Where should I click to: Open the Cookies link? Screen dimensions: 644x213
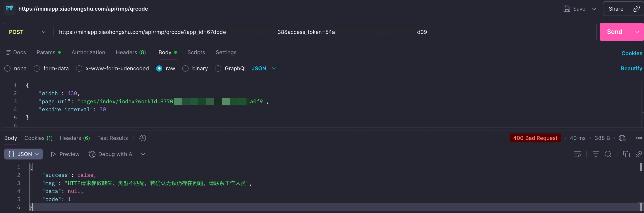tap(631, 53)
